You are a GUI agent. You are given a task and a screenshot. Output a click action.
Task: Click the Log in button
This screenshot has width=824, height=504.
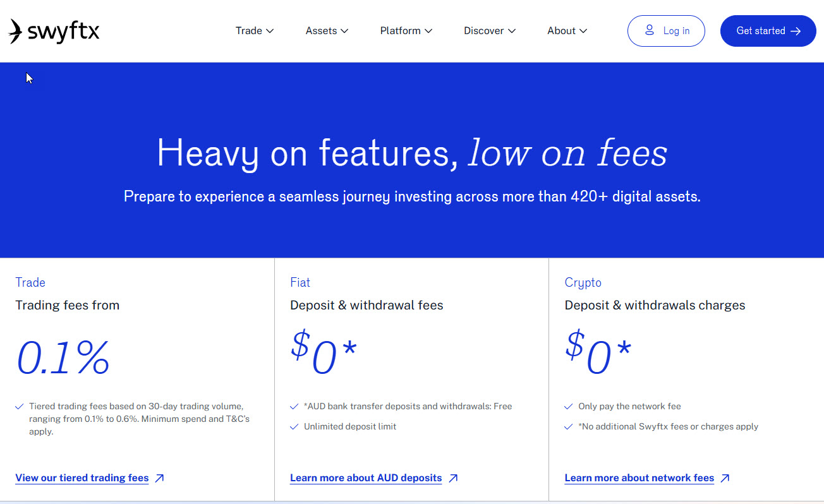click(666, 31)
